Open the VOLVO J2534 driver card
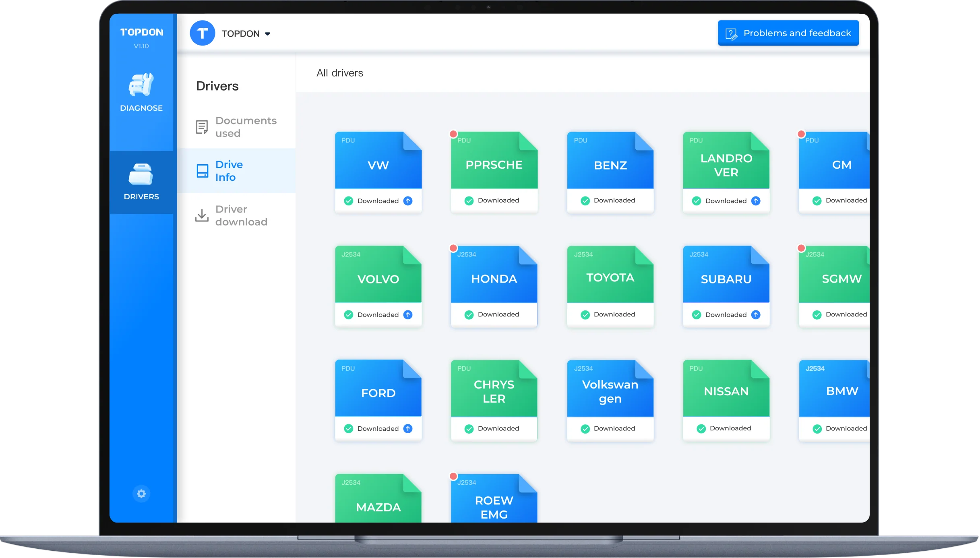This screenshot has height=558, width=980. [378, 286]
